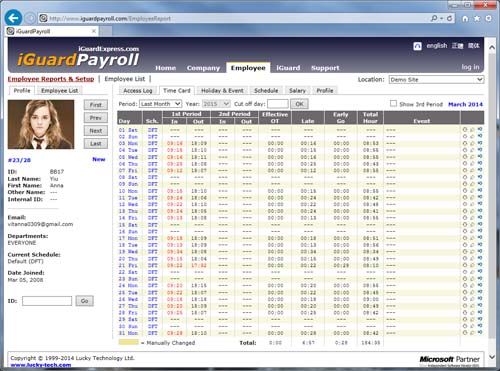Open browser favorites star icon
Viewport: 500px width, 371px height.
coord(477,19)
